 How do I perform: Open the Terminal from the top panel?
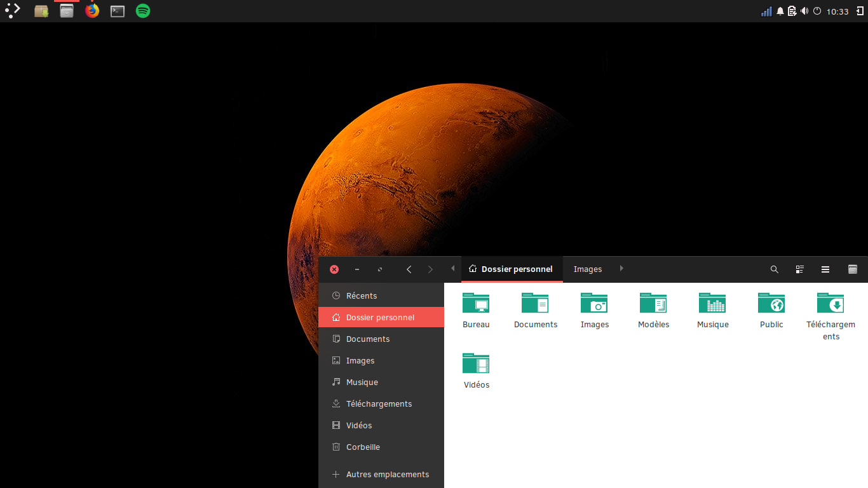coord(118,11)
